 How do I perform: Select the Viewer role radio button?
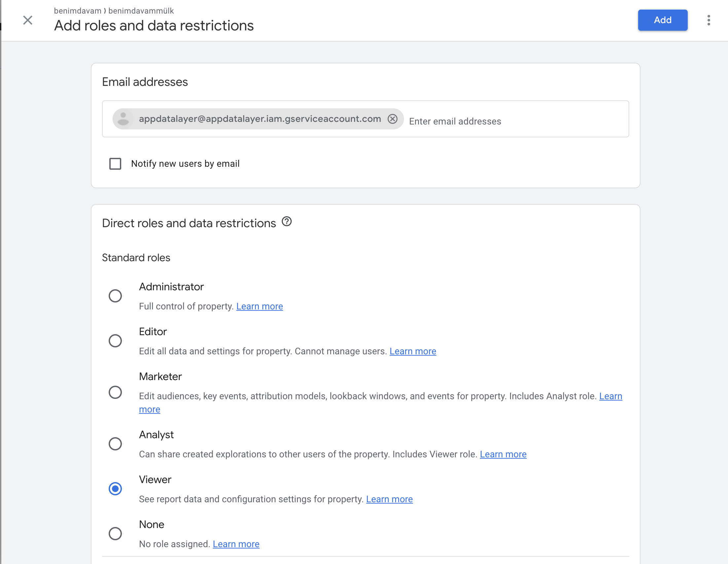coord(115,489)
